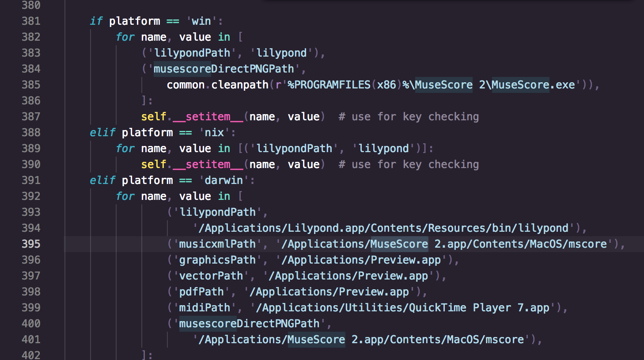Click 'vectorPath' key on line 397

tap(211, 276)
